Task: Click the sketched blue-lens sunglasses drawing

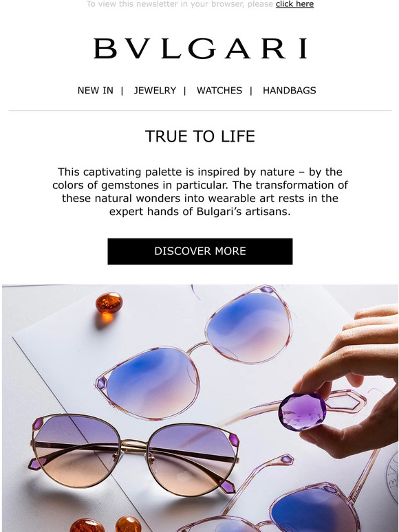Action: (x=194, y=352)
